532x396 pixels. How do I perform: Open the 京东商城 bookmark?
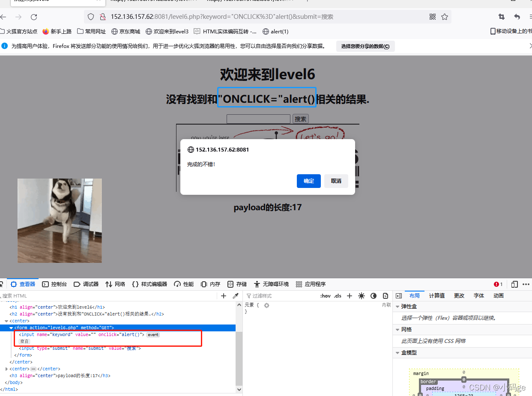[126, 31]
